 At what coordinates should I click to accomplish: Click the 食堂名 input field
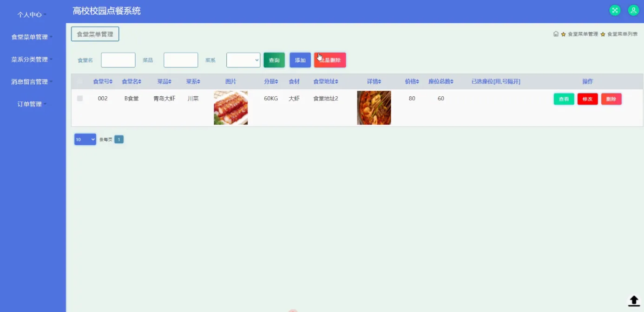tap(118, 60)
